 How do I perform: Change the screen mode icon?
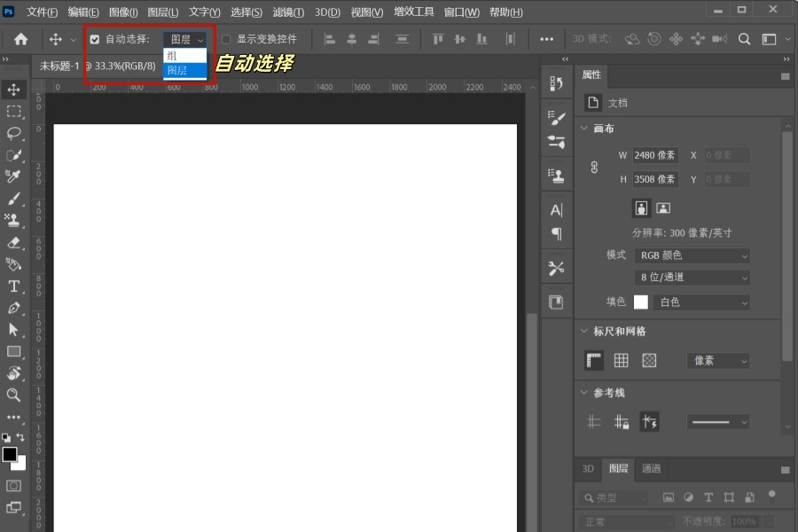[13, 507]
